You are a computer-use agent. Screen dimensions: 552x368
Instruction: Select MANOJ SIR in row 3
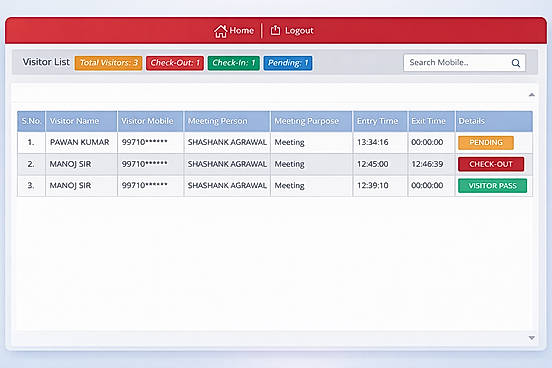tap(70, 186)
